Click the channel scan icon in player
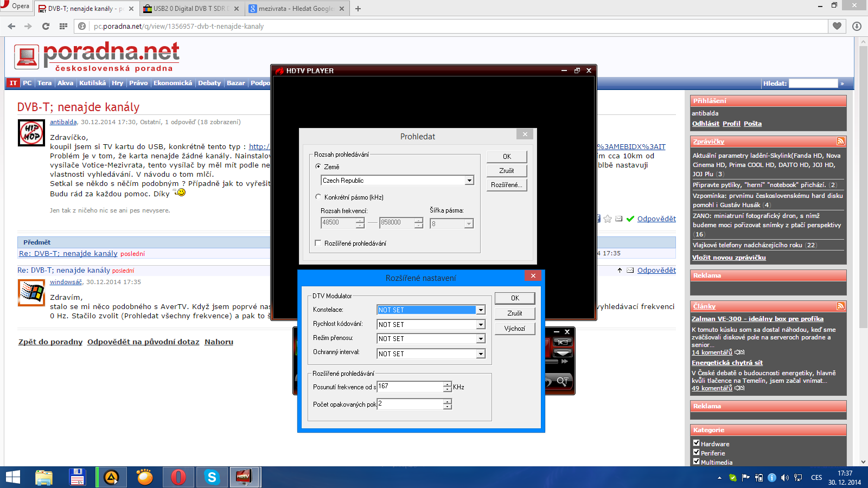 coord(563,381)
